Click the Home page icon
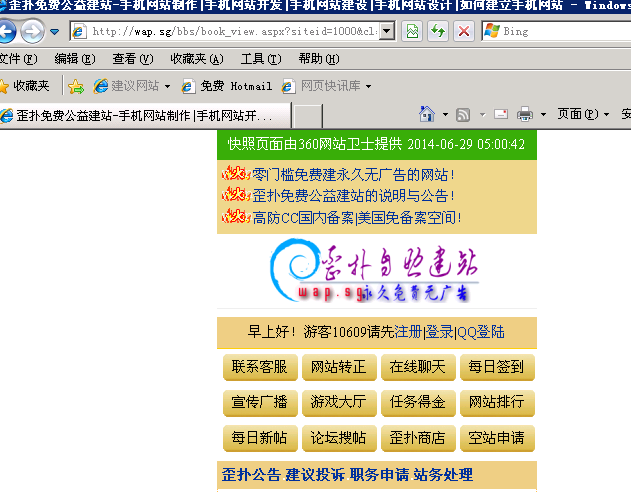This screenshot has width=631, height=492. (427, 114)
